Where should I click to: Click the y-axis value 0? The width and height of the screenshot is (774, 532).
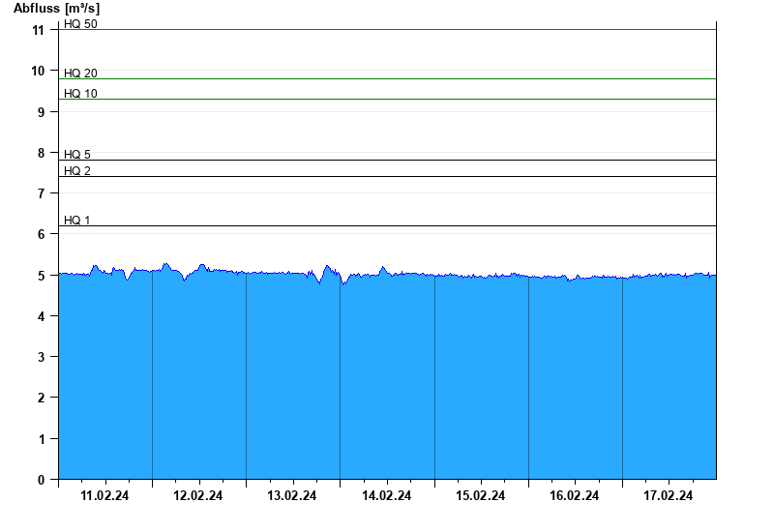click(41, 480)
